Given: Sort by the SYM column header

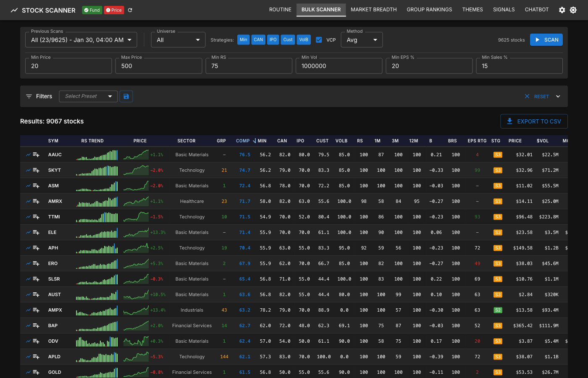Looking at the screenshot, I should (x=53, y=141).
